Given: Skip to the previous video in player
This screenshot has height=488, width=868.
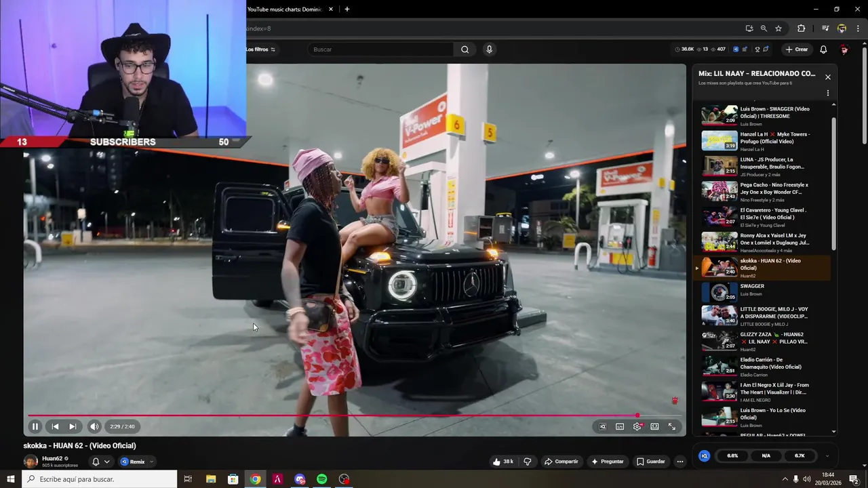Looking at the screenshot, I should point(55,426).
